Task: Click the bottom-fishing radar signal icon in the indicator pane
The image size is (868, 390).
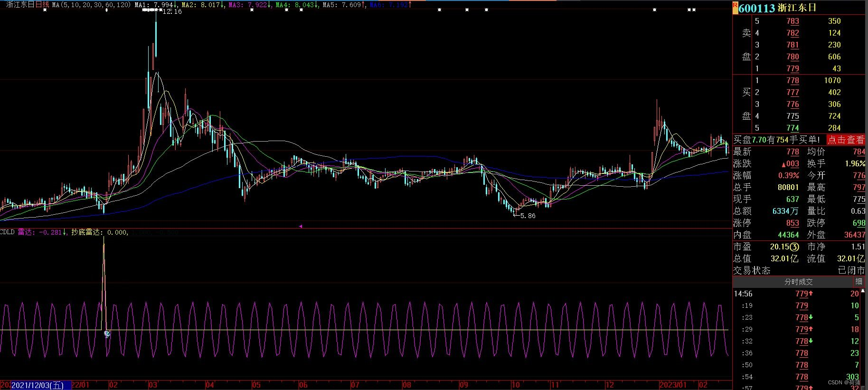Action: coord(107,334)
